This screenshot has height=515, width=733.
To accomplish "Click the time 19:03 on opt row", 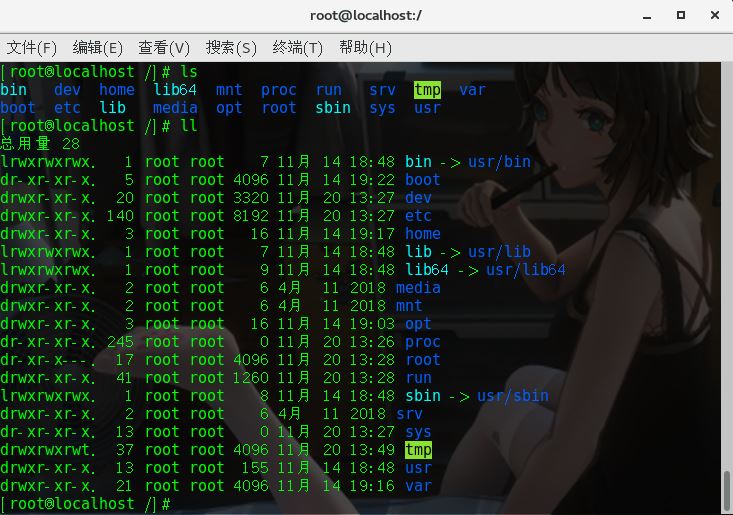I will click(x=373, y=324).
